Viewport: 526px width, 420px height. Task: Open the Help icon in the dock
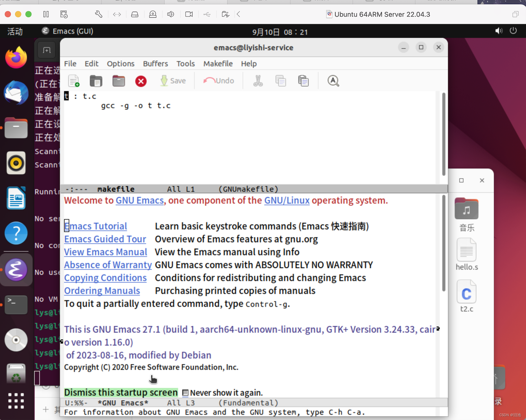(16, 233)
